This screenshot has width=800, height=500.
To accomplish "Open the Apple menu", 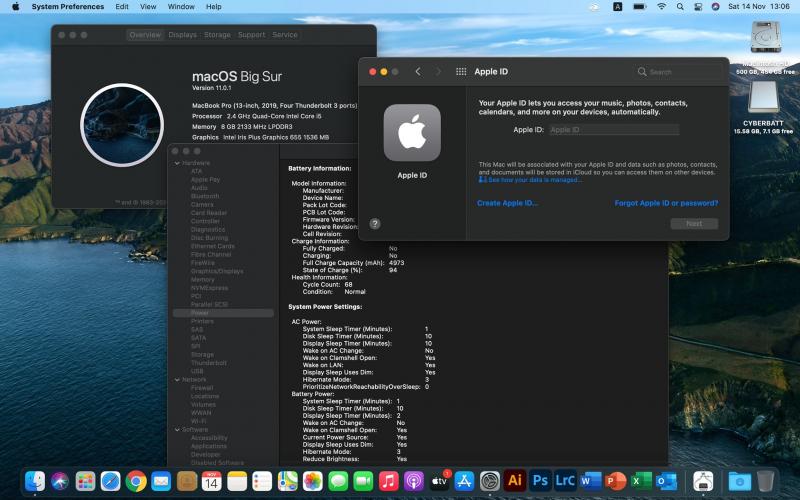I will (x=15, y=7).
